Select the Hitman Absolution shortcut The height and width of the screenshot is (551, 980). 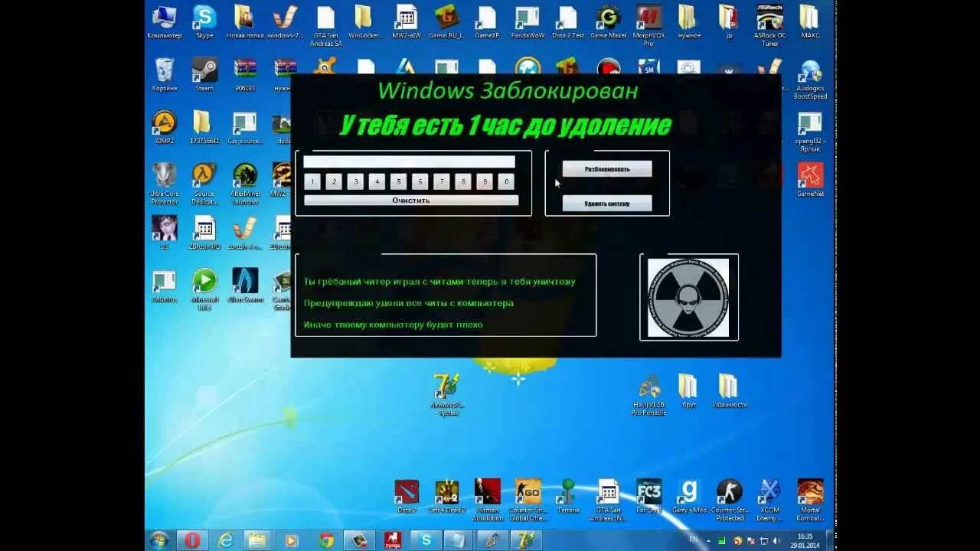pos(487,500)
